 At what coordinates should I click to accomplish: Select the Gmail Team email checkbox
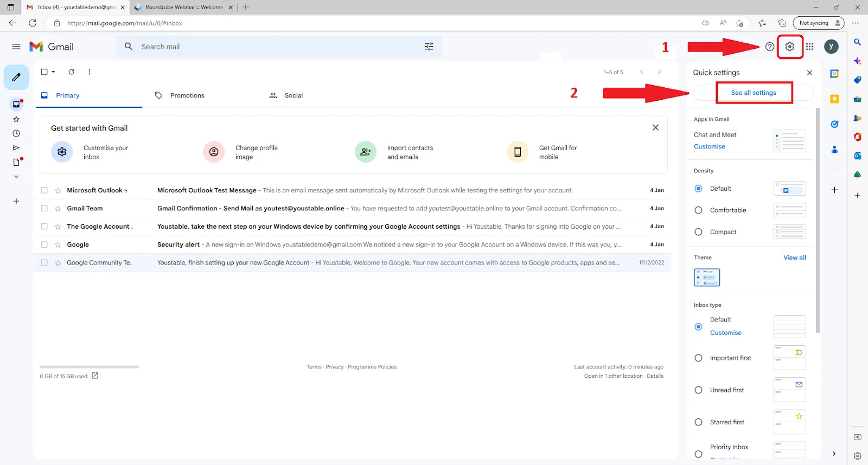point(44,208)
